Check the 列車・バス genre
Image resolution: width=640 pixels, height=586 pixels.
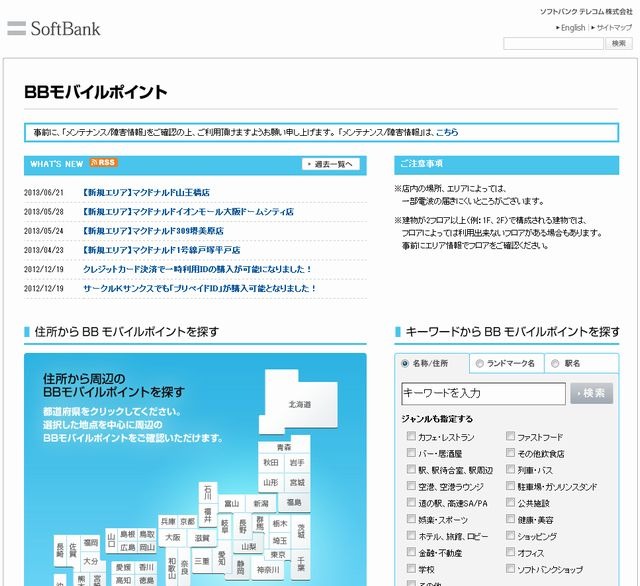(510, 469)
